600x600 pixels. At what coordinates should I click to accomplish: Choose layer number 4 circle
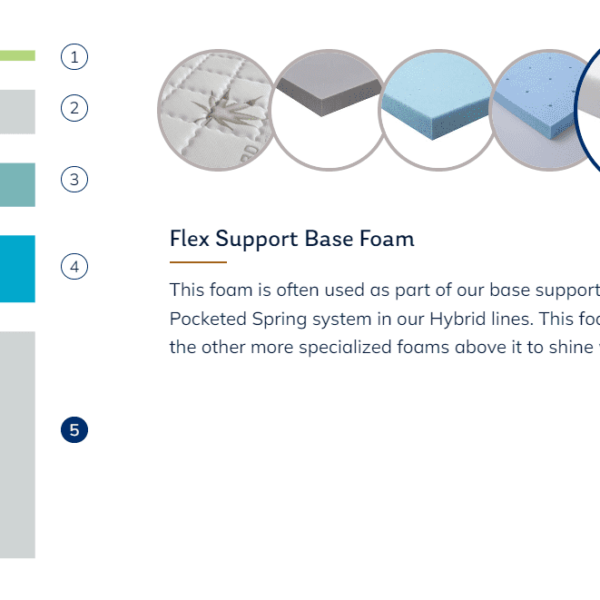pyautogui.click(x=74, y=266)
